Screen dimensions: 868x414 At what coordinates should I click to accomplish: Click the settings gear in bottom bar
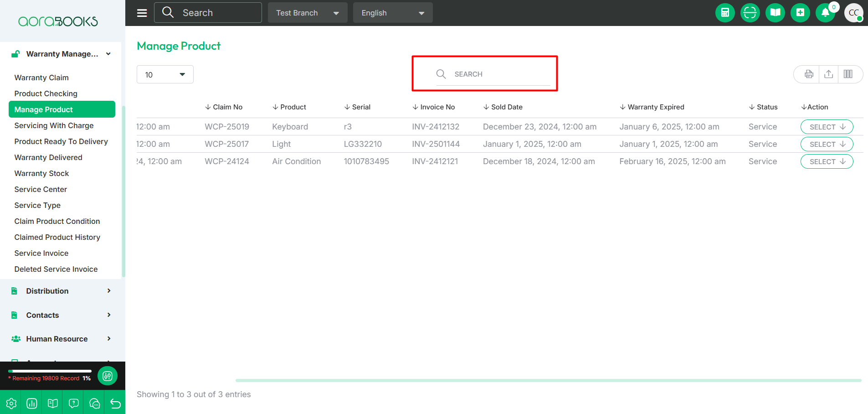[11, 404]
